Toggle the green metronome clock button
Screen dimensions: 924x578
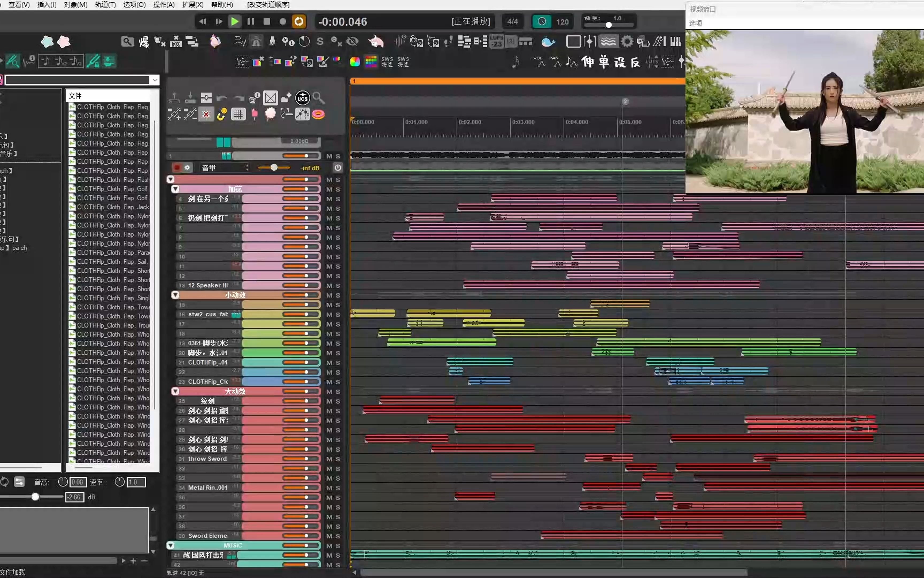point(541,21)
